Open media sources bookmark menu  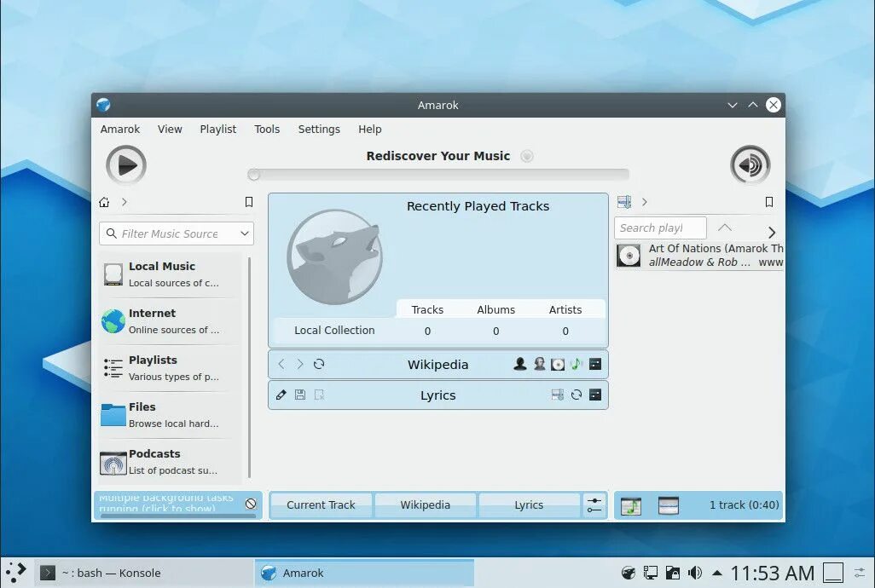click(249, 202)
